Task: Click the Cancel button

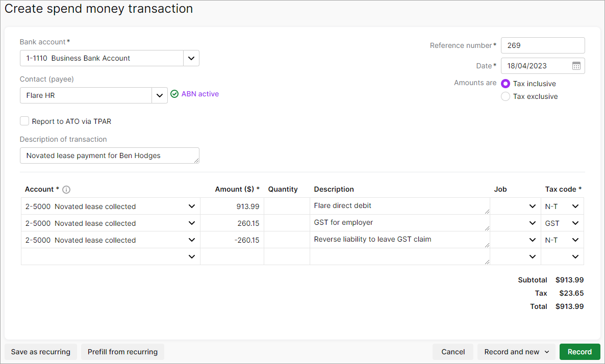Action: 453,352
